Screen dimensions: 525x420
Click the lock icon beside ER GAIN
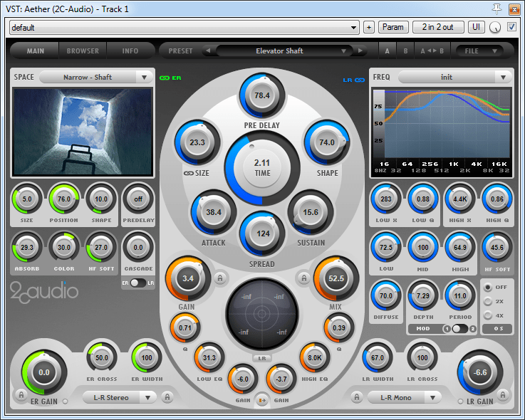click(21, 395)
